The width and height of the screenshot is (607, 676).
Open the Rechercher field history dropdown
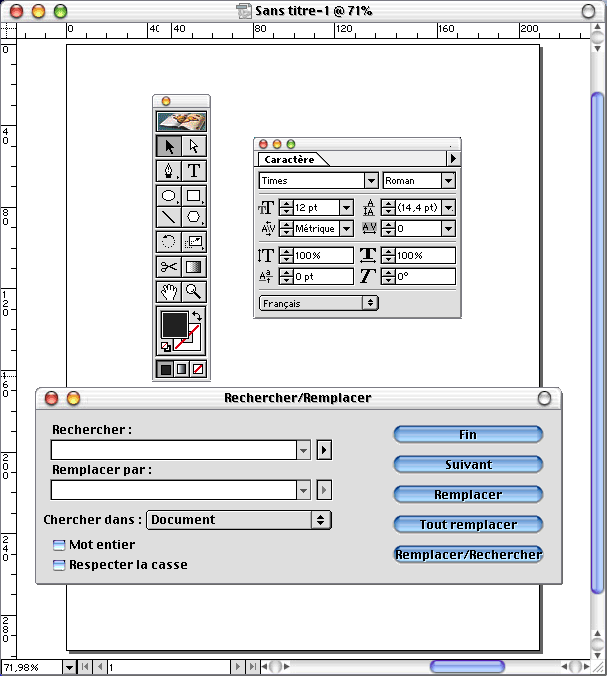click(304, 451)
